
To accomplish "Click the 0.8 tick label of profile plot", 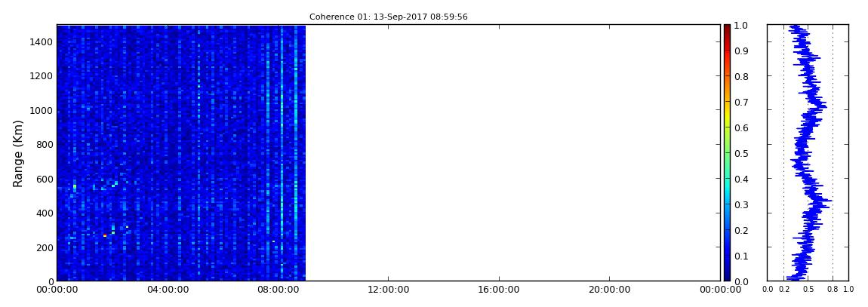I will click(833, 290).
